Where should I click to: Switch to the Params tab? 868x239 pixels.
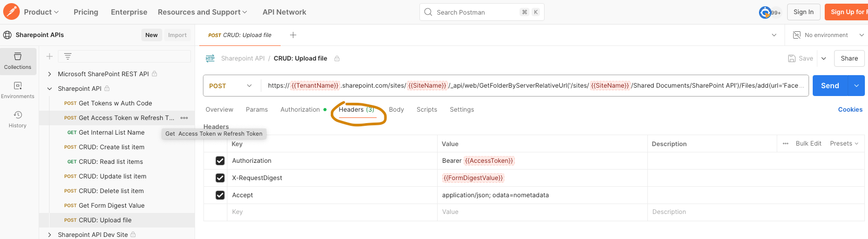click(257, 110)
